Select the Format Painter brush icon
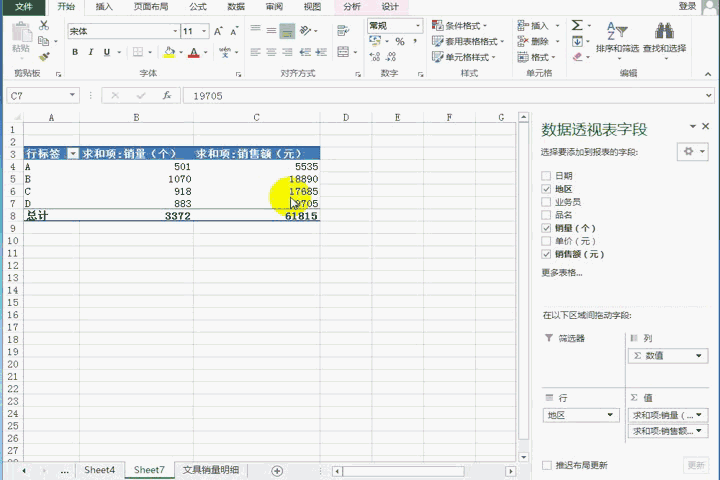Image resolution: width=720 pixels, height=480 pixels. 44,56
